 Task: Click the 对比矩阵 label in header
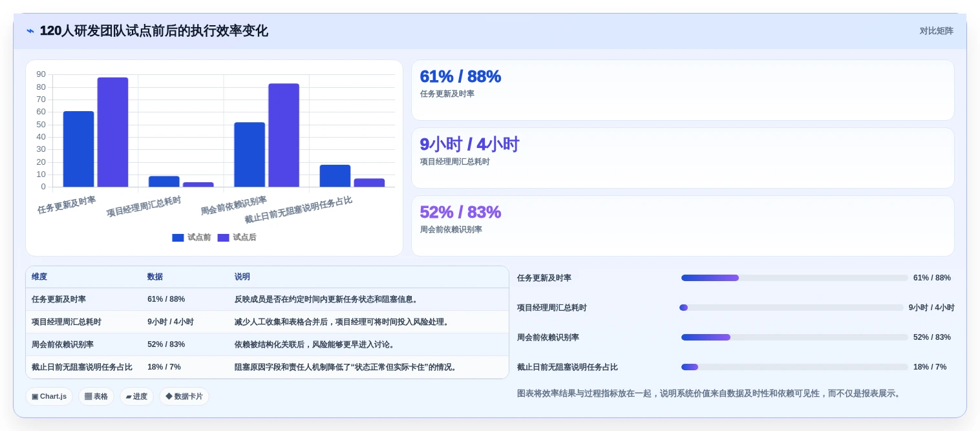pos(936,31)
